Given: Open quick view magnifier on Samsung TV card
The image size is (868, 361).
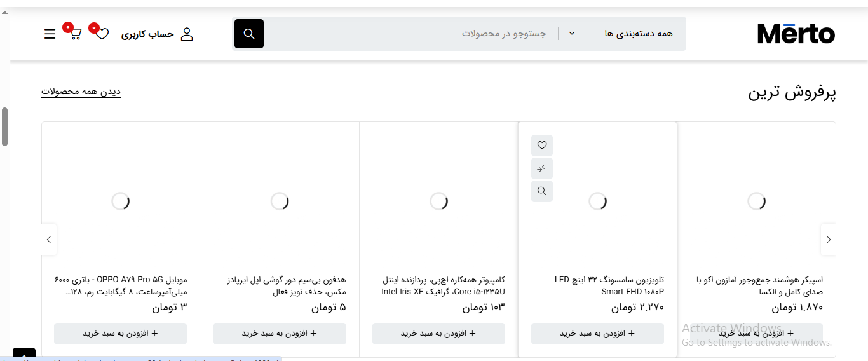Looking at the screenshot, I should (542, 191).
